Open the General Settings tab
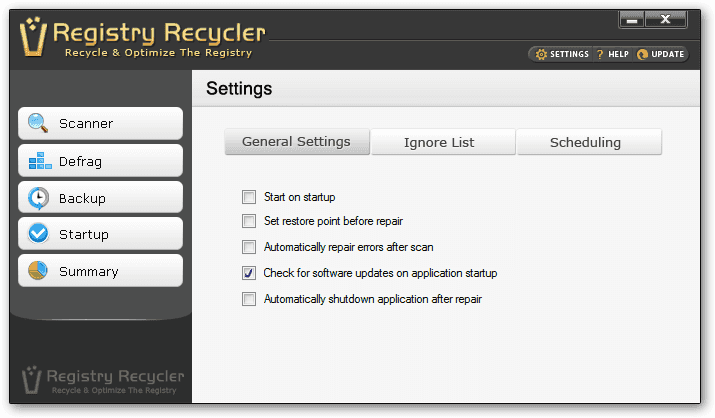 [297, 142]
